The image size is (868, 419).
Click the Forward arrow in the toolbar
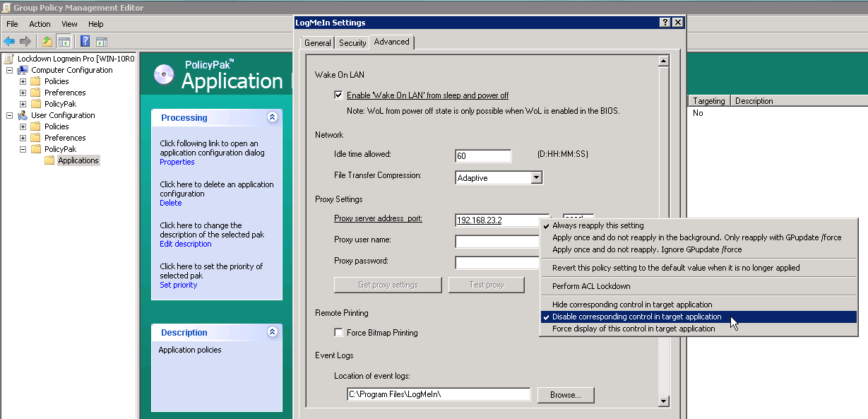coord(25,41)
